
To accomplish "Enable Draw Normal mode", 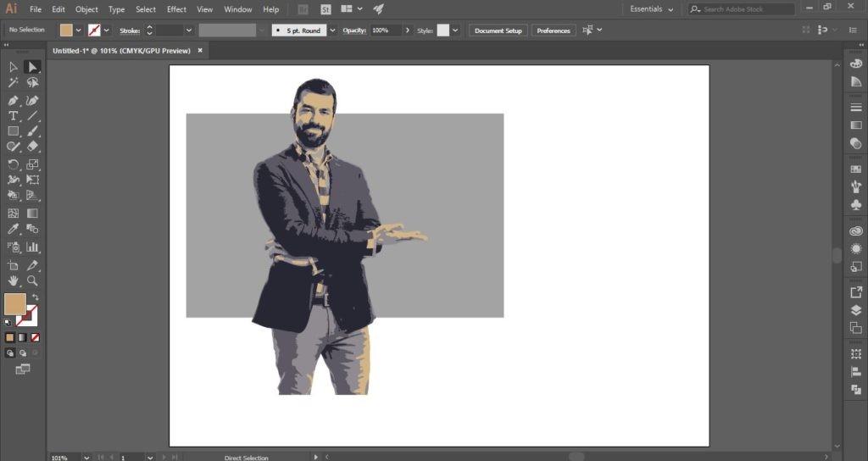I will coord(10,353).
